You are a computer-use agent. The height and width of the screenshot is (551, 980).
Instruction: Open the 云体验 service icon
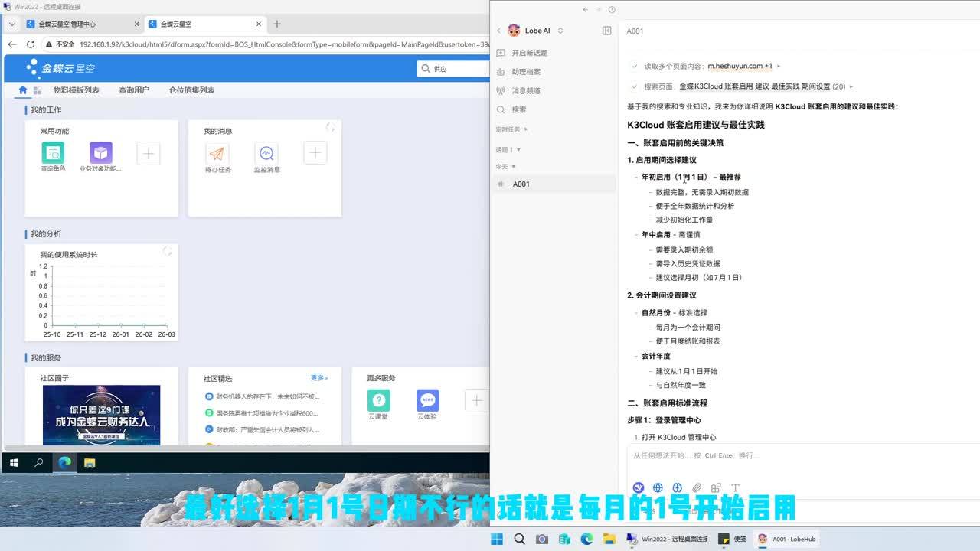pyautogui.click(x=427, y=400)
